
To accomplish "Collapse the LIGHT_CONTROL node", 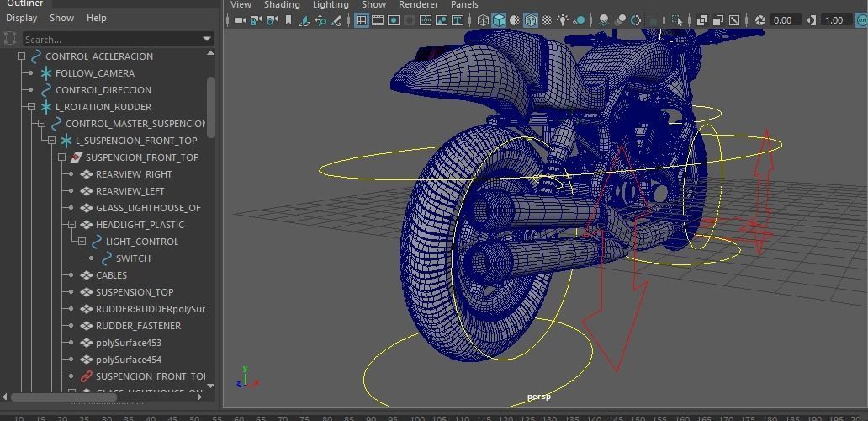I will point(82,242).
